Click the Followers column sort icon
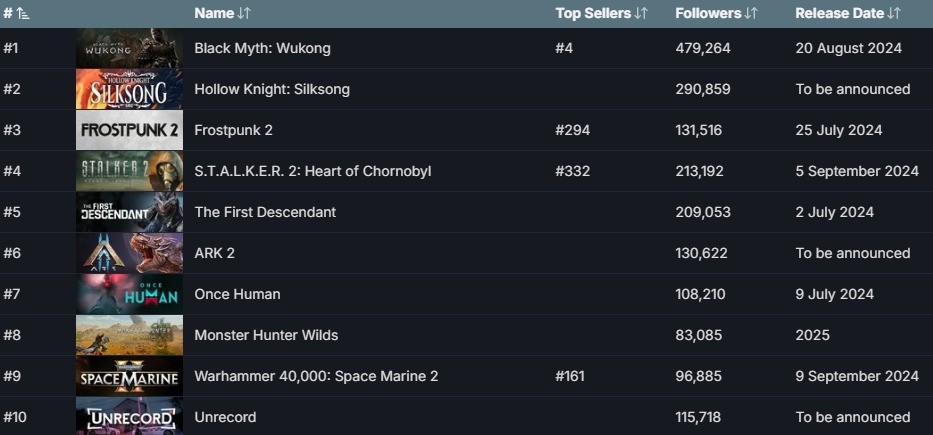933x435 pixels. coord(751,14)
